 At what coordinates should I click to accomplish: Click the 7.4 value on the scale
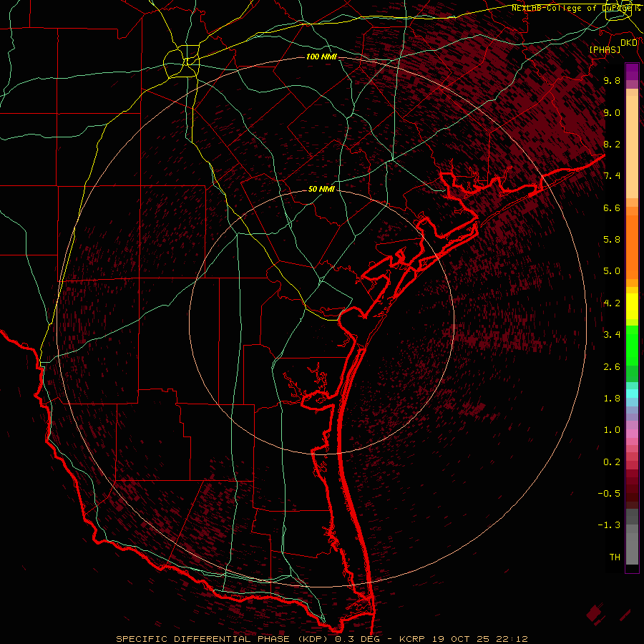[612, 176]
